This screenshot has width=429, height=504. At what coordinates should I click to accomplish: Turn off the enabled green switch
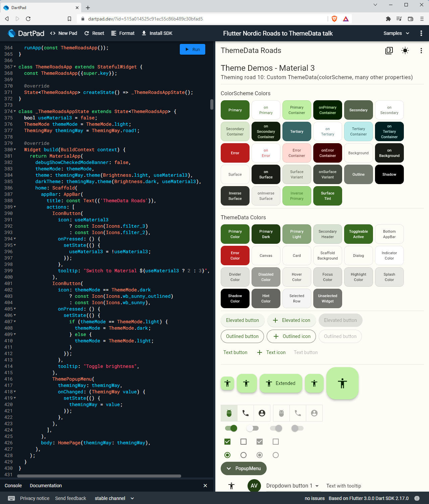[x=231, y=428]
